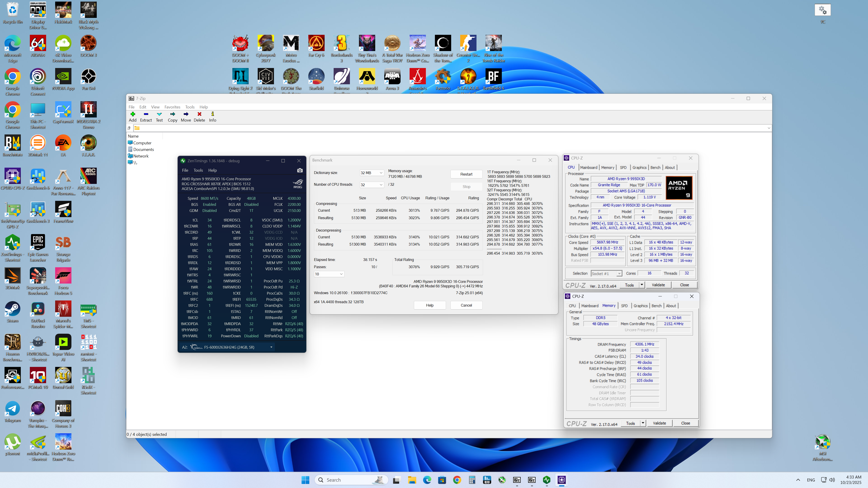Click the Test checkmark toolbar icon

[159, 115]
